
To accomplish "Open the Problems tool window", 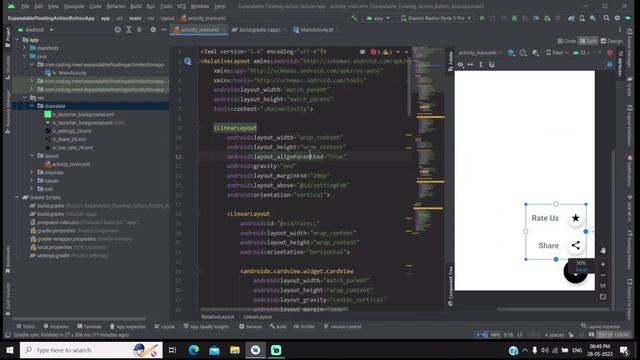I will tap(56, 327).
